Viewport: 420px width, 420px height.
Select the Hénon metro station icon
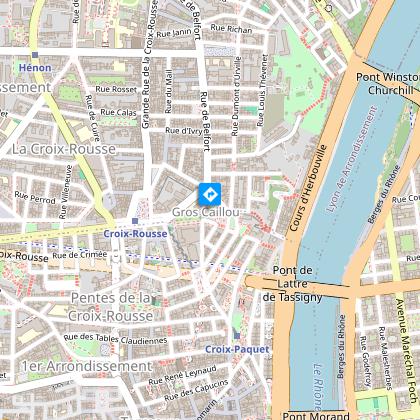tap(35, 55)
